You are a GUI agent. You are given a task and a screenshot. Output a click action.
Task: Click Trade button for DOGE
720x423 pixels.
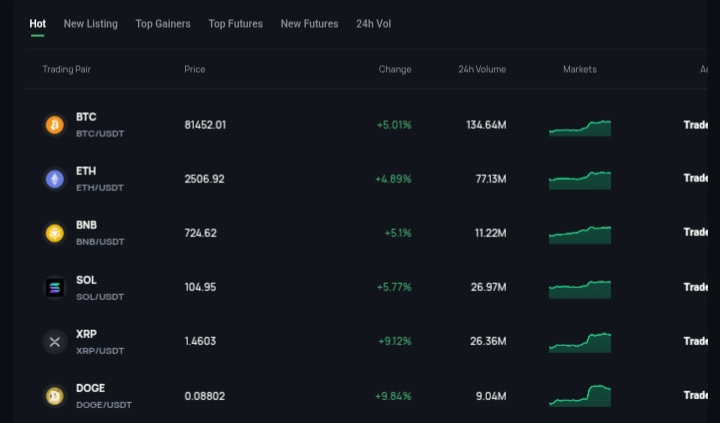pos(695,395)
